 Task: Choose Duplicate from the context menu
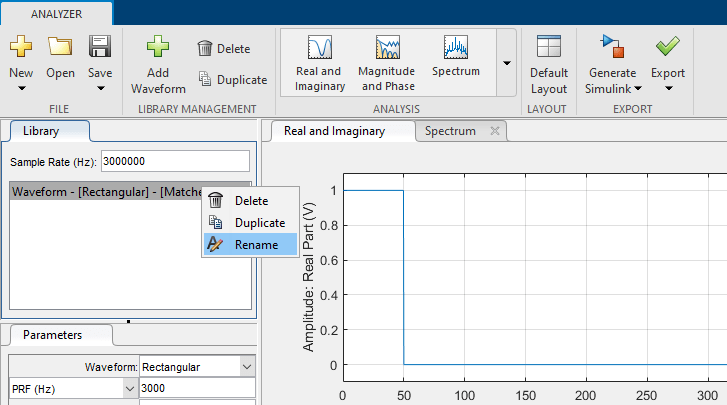coord(250,222)
